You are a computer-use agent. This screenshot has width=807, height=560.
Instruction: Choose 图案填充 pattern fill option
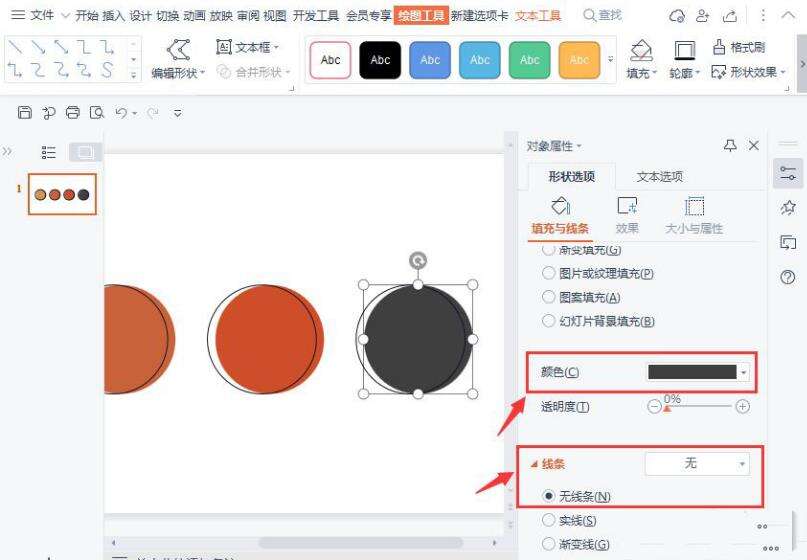(548, 297)
